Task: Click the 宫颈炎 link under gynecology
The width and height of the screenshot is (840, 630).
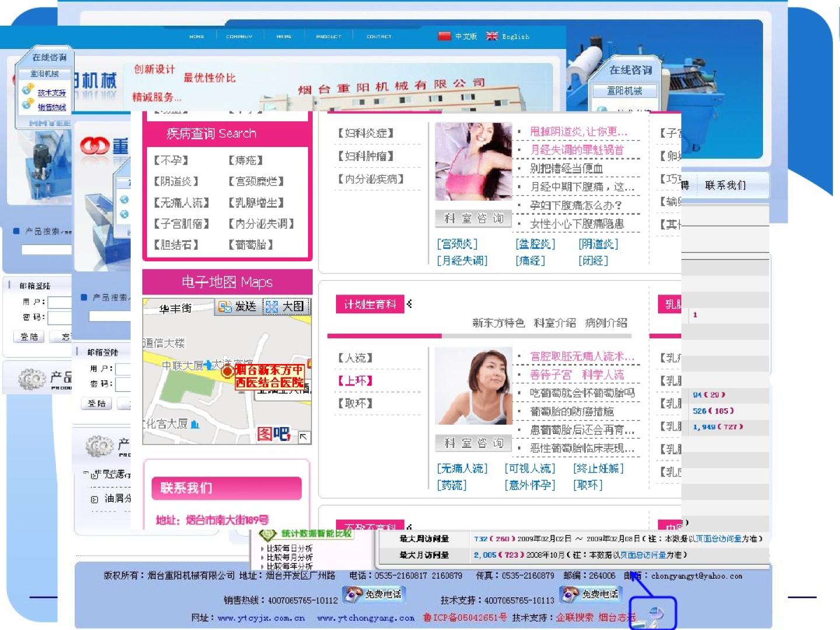Action: click(457, 244)
